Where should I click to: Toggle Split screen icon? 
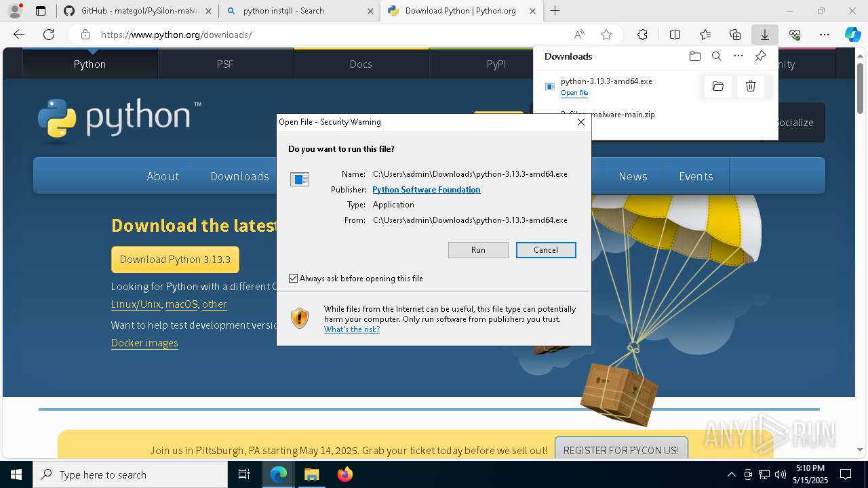[x=675, y=35]
